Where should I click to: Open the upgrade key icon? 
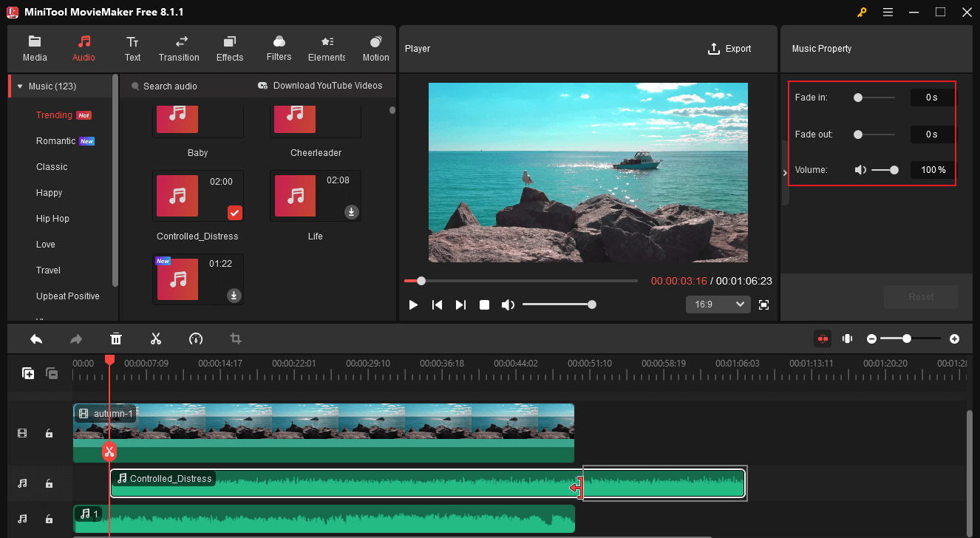862,13
